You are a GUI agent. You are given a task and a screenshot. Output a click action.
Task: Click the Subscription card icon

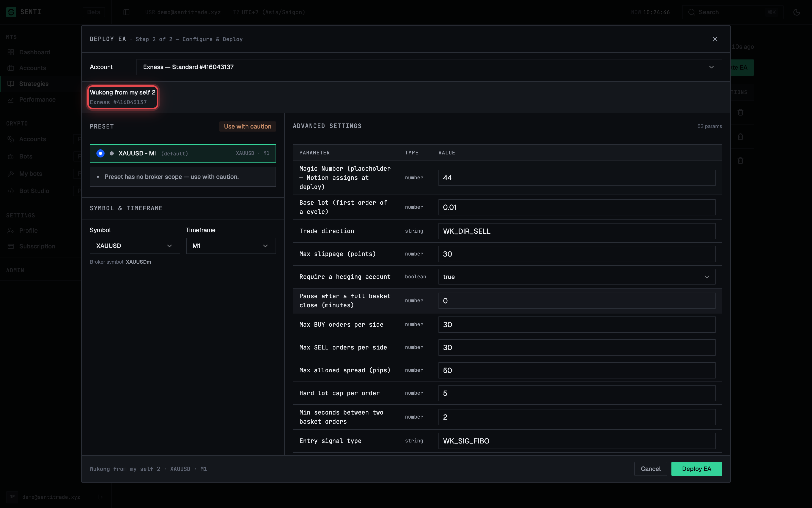11,246
